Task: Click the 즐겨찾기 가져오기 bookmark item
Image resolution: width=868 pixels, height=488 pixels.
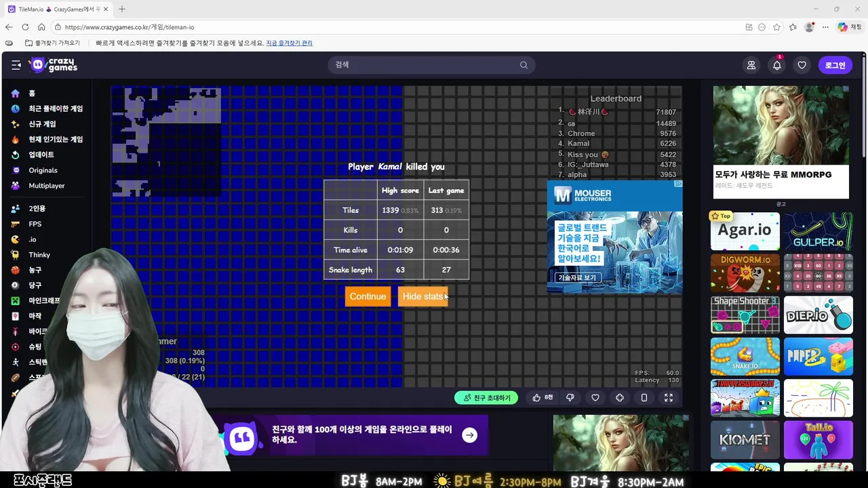Action: click(x=53, y=43)
